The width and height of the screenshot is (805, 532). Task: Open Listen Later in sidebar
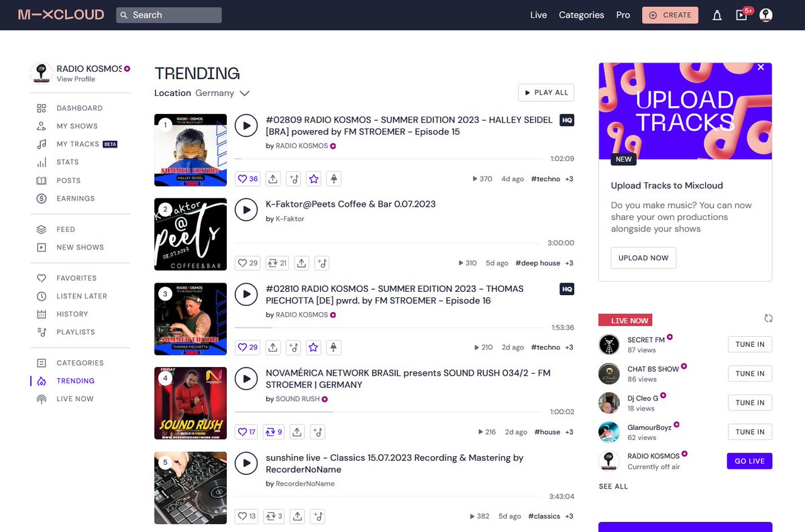(x=81, y=296)
